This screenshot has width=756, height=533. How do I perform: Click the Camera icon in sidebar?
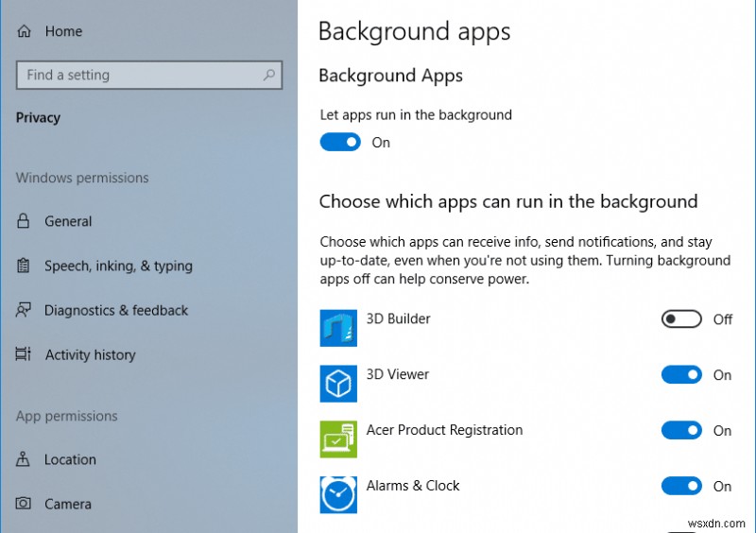(23, 504)
